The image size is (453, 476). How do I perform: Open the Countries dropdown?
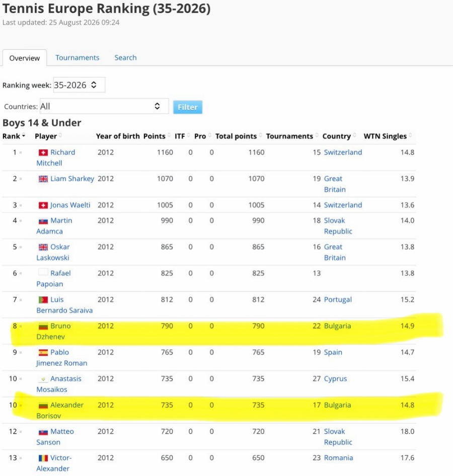tap(104, 106)
